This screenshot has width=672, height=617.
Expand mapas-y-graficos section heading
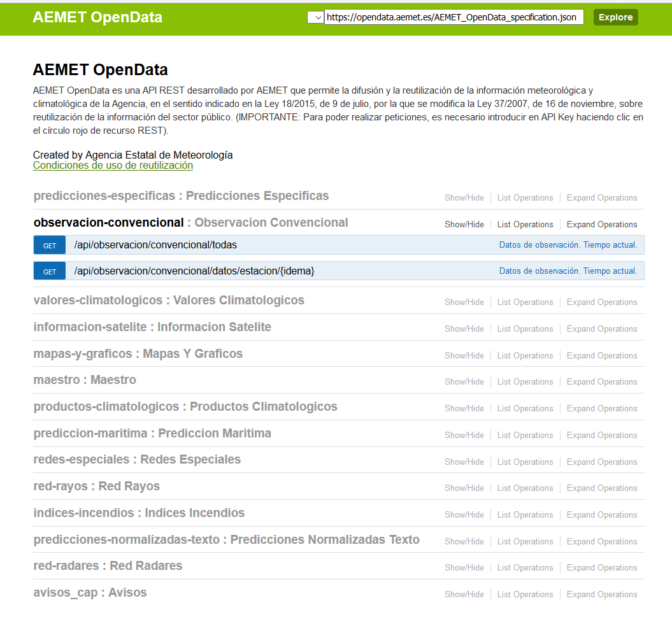pyautogui.click(x=138, y=353)
